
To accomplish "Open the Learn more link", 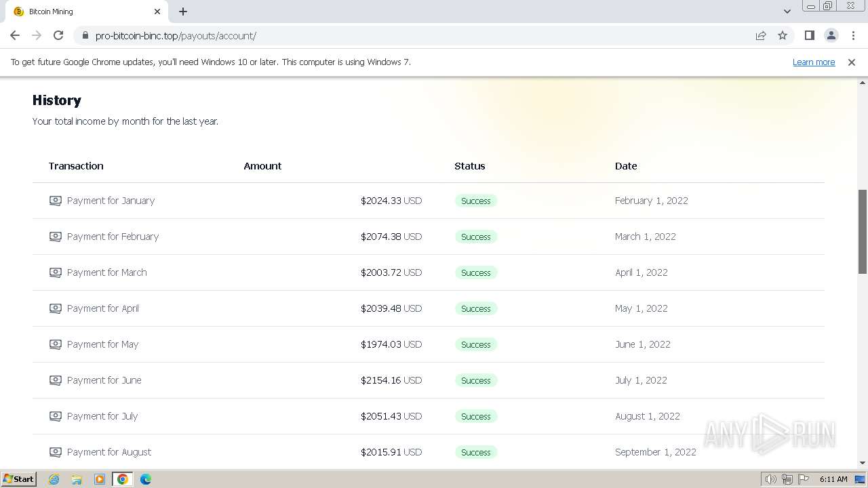I will [x=814, y=62].
